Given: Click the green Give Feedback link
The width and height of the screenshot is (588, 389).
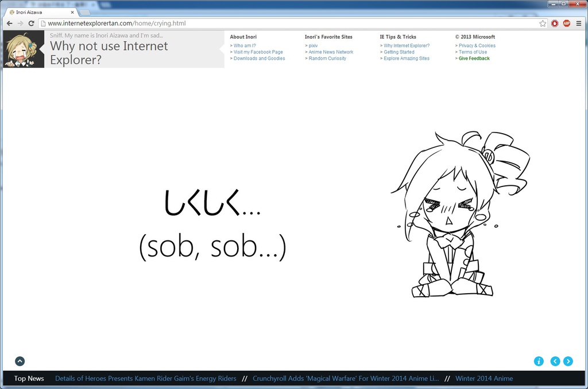Looking at the screenshot, I should tap(474, 59).
